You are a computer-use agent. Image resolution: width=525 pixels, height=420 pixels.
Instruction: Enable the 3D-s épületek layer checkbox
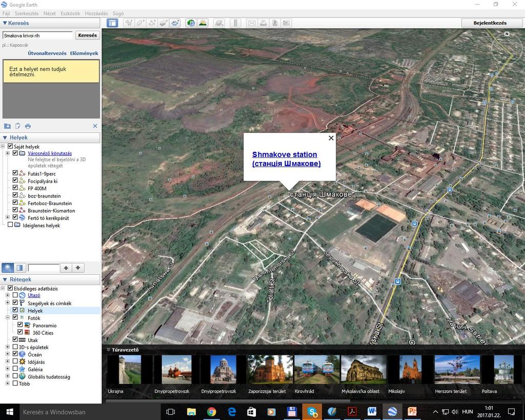pyautogui.click(x=15, y=347)
